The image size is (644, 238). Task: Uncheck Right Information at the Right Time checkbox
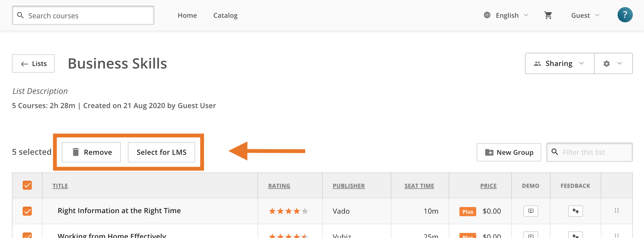27,211
